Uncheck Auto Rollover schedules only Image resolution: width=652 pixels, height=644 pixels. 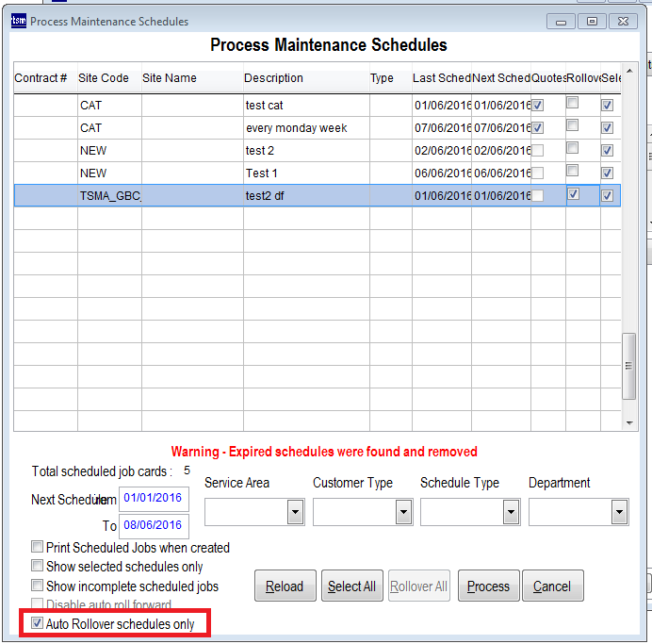pos(38,624)
